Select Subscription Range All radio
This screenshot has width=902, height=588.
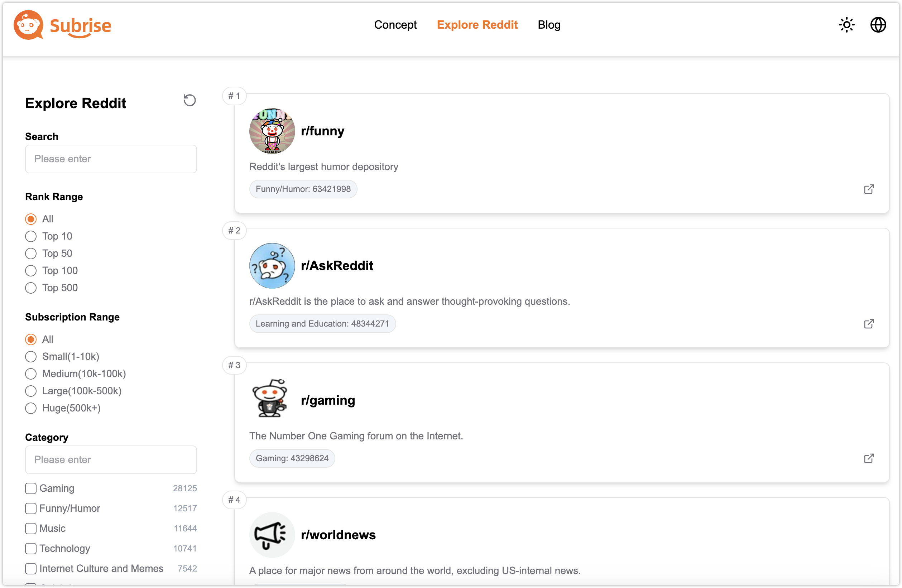pyautogui.click(x=31, y=339)
